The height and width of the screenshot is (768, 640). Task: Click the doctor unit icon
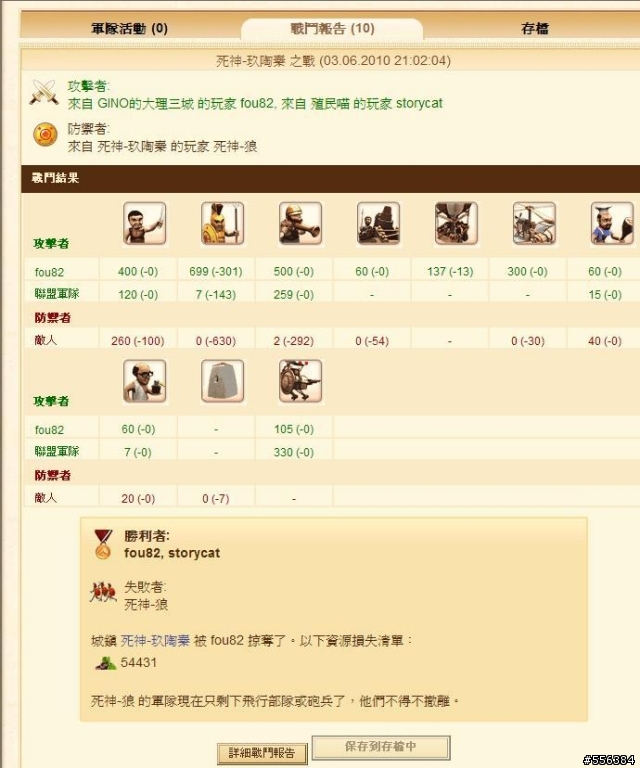(144, 381)
